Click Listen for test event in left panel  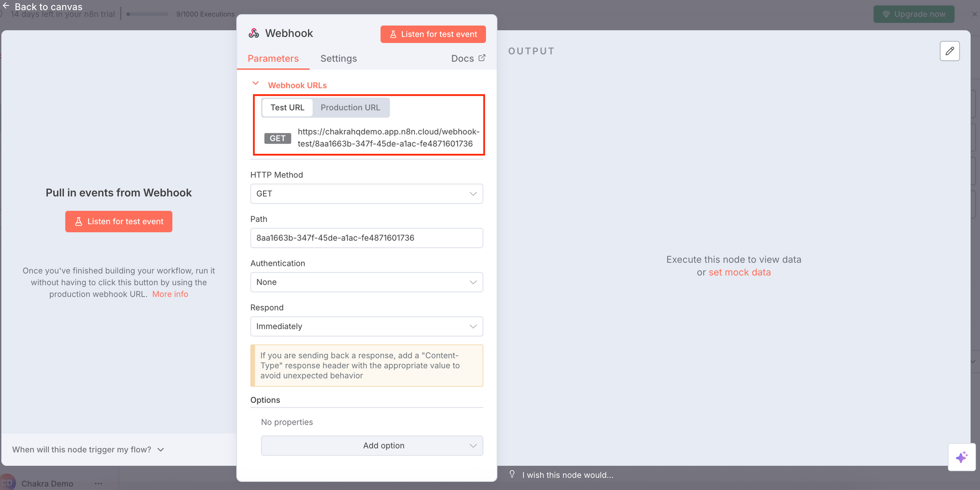point(119,222)
